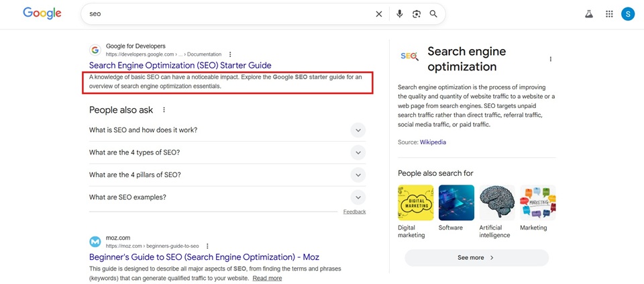Open three-dot menu next to People also ask
The height and width of the screenshot is (284, 644).
click(164, 109)
